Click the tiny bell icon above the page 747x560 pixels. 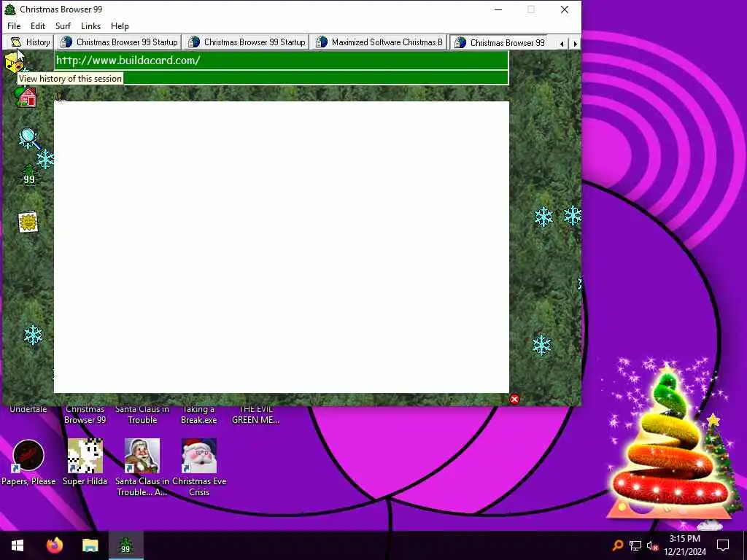click(59, 97)
